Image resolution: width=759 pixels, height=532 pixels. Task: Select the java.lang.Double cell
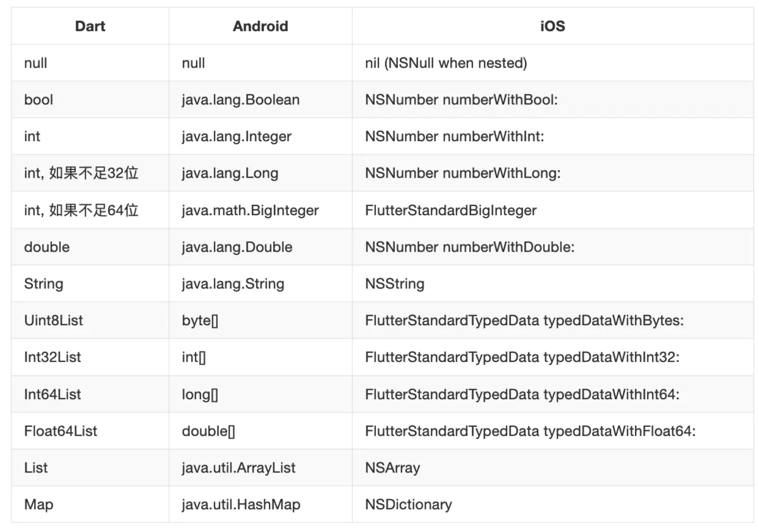(261, 247)
